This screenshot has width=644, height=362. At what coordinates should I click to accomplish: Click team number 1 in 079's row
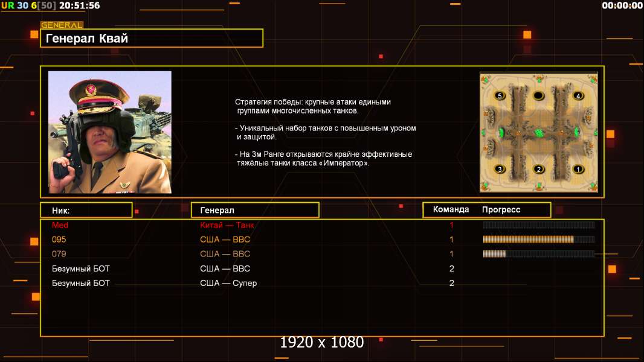pyautogui.click(x=451, y=254)
